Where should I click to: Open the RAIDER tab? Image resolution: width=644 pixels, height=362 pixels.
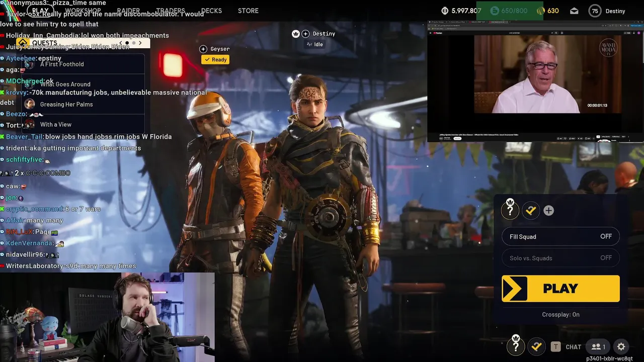click(128, 11)
